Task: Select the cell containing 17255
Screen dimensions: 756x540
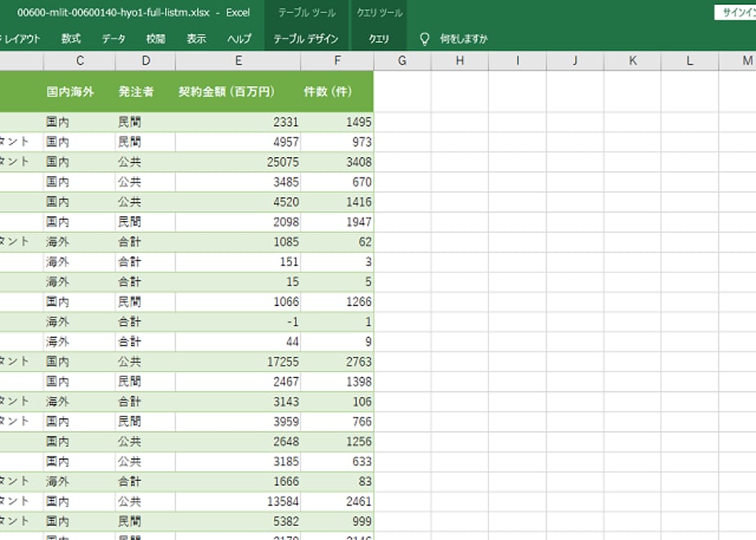Action: pos(238,362)
